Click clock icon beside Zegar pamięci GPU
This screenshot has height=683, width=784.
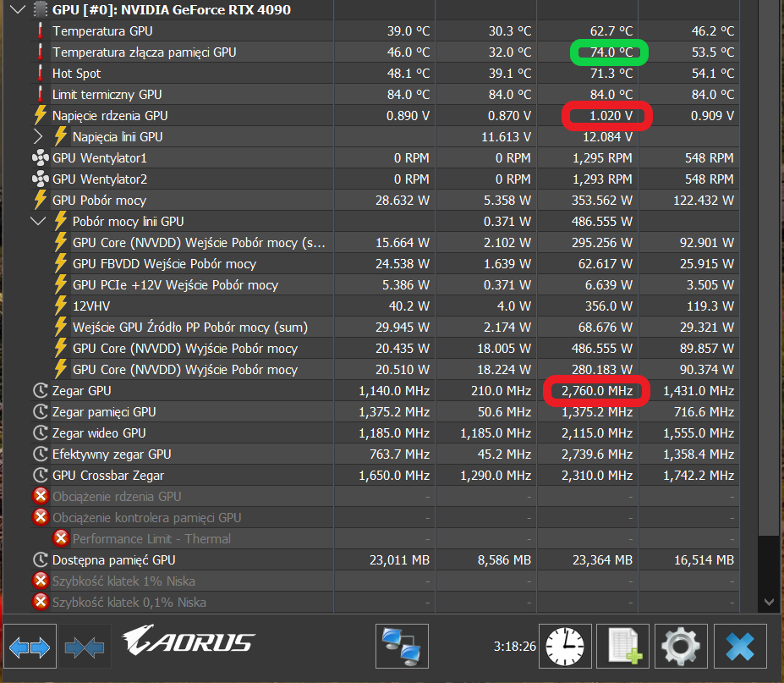tap(41, 411)
